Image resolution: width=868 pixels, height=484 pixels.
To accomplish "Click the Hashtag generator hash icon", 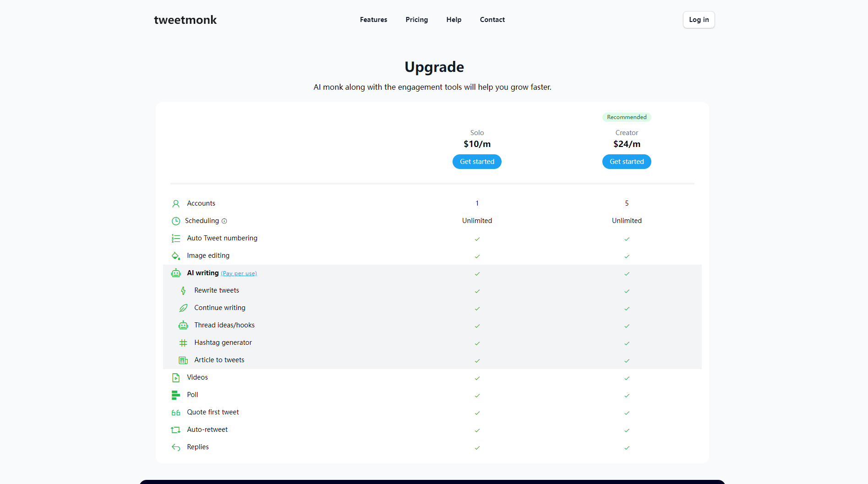I will [x=183, y=343].
